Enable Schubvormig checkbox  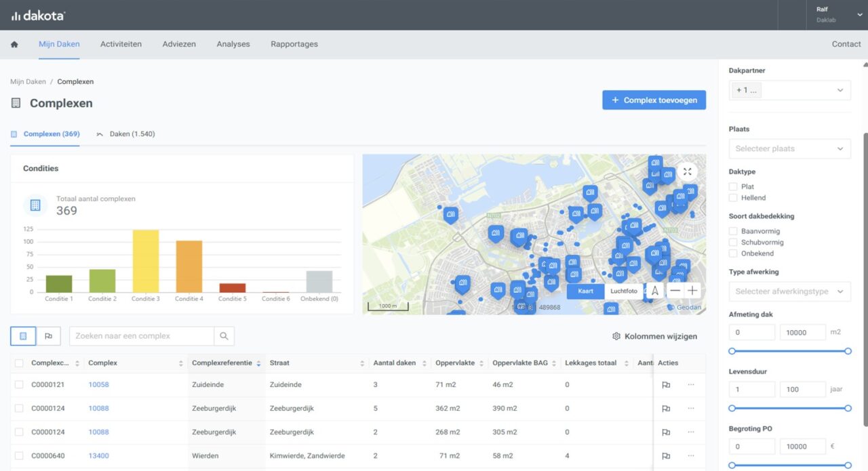(733, 242)
